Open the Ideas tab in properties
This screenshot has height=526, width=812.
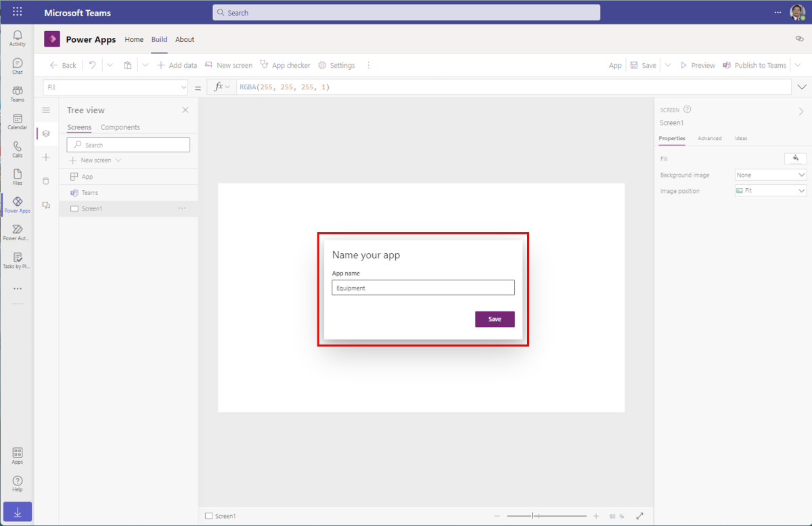(741, 138)
